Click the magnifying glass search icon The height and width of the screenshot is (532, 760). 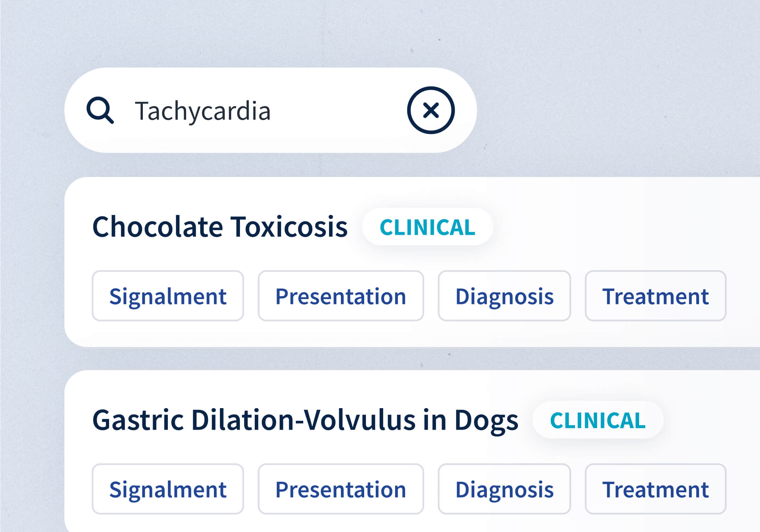(x=100, y=110)
